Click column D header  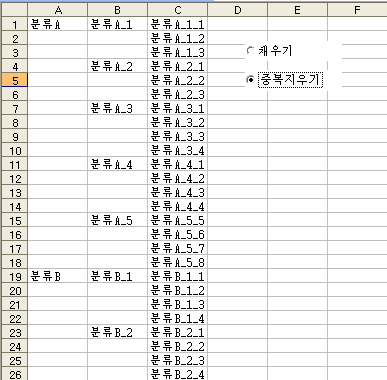tap(238, 10)
